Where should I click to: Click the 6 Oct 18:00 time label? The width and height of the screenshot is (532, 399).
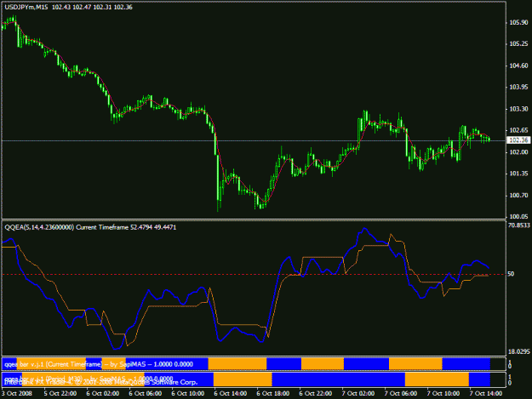point(273,394)
